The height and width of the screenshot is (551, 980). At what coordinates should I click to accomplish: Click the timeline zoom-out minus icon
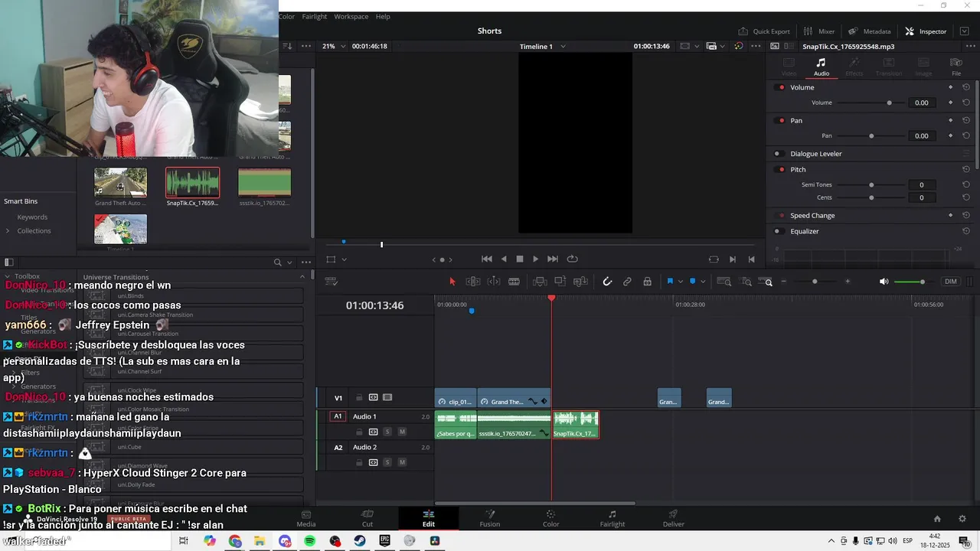pos(783,282)
